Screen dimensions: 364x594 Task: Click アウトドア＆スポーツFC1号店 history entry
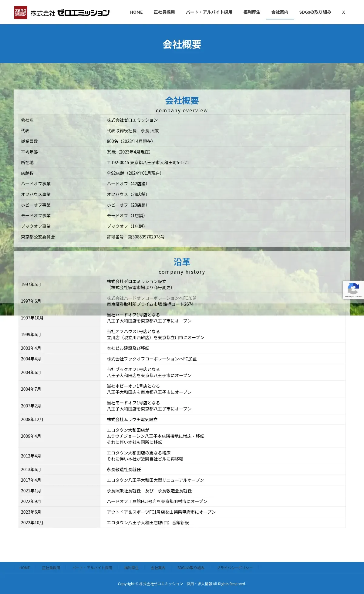(161, 512)
